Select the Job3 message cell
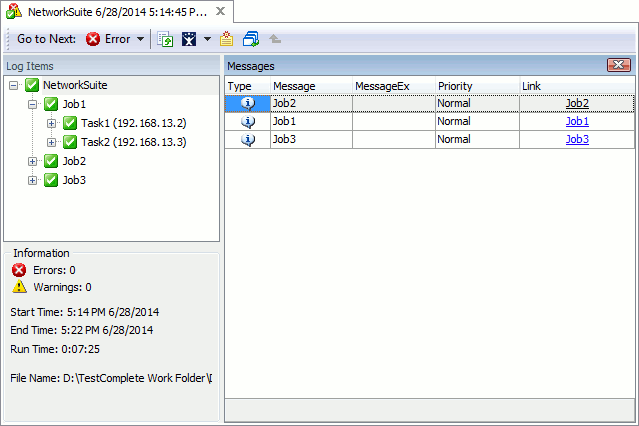This screenshot has height=426, width=639. [311, 139]
